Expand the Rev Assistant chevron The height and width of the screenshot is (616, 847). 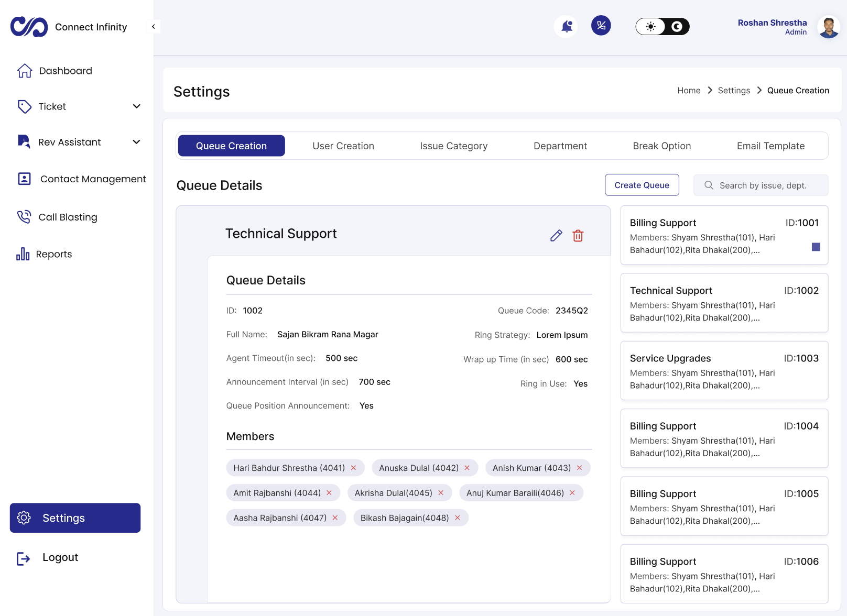137,142
